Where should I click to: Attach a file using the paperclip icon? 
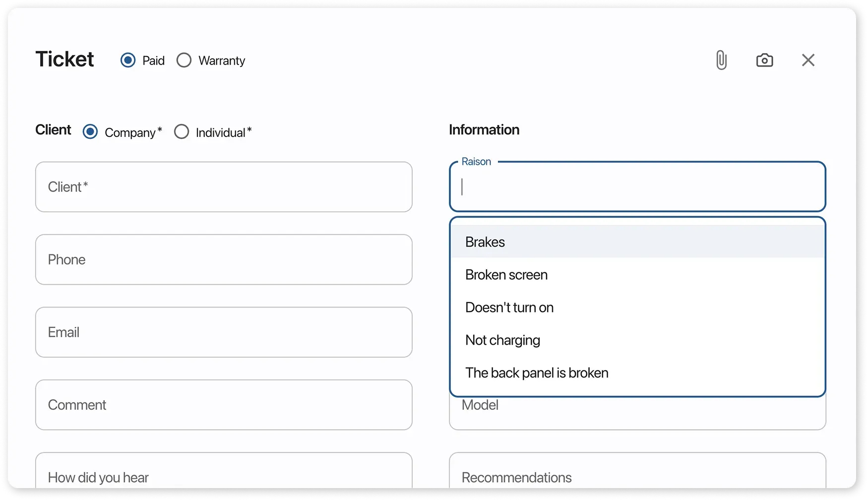tap(721, 60)
